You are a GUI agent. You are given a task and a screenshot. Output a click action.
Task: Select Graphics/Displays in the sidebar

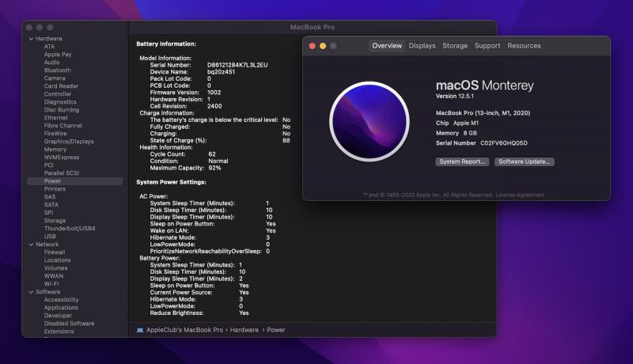(69, 142)
